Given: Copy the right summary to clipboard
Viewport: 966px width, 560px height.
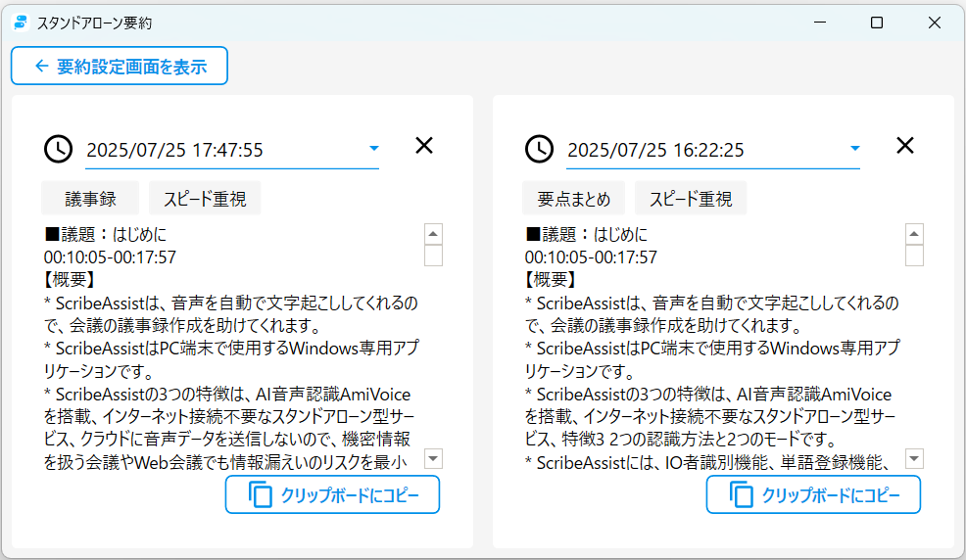Looking at the screenshot, I should (813, 495).
